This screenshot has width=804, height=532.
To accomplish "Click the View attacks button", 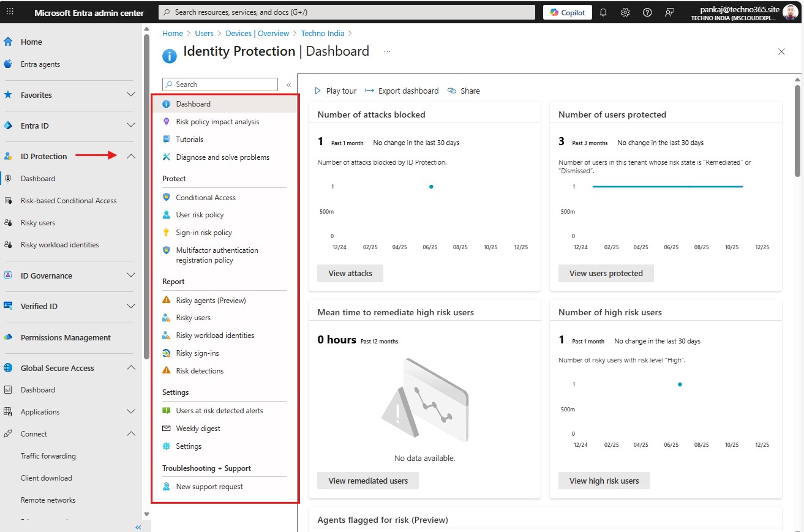I will [350, 273].
